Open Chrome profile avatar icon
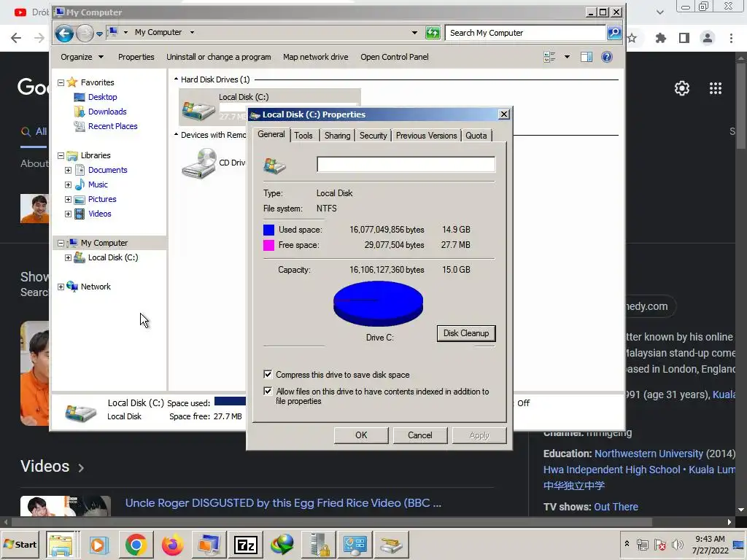This screenshot has height=560, width=747. pos(708,38)
